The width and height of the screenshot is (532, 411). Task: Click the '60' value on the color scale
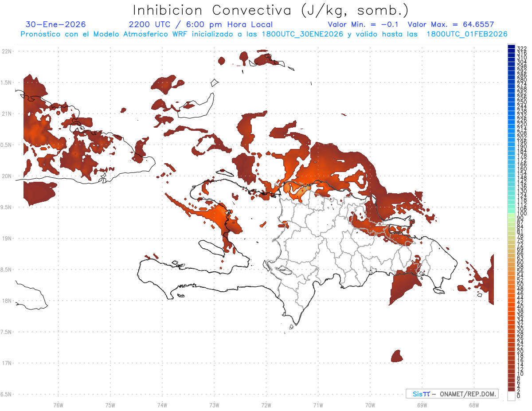click(x=520, y=262)
